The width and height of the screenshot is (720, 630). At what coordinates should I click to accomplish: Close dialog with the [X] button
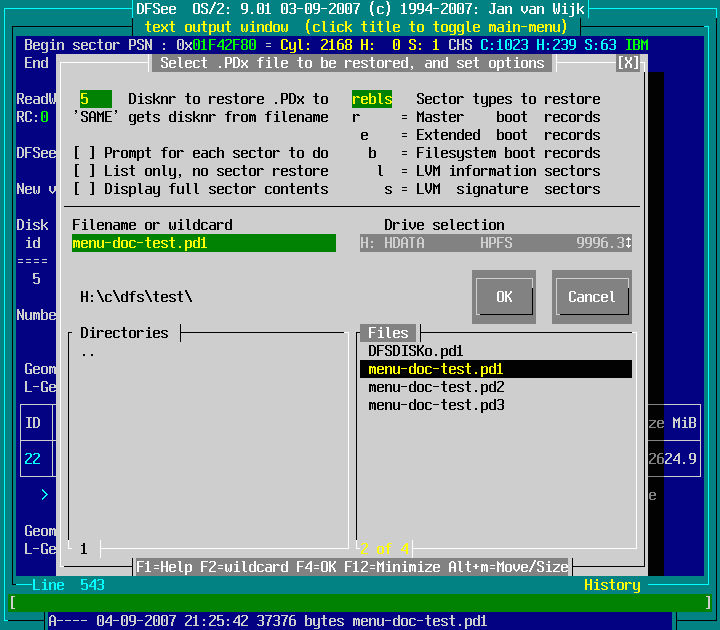coord(627,63)
